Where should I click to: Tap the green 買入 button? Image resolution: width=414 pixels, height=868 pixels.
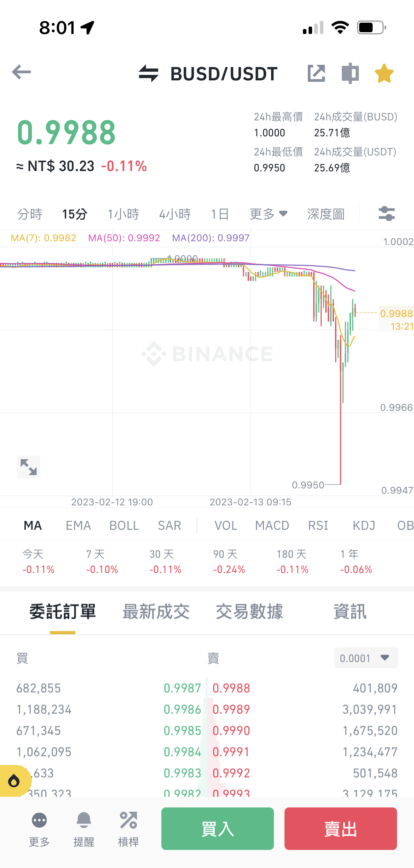218,829
